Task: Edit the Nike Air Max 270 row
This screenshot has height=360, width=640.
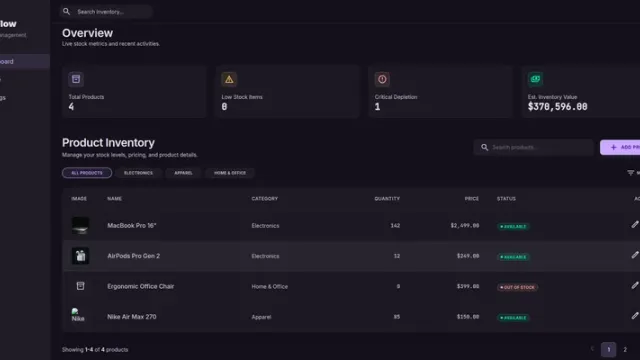Action: coord(635,316)
